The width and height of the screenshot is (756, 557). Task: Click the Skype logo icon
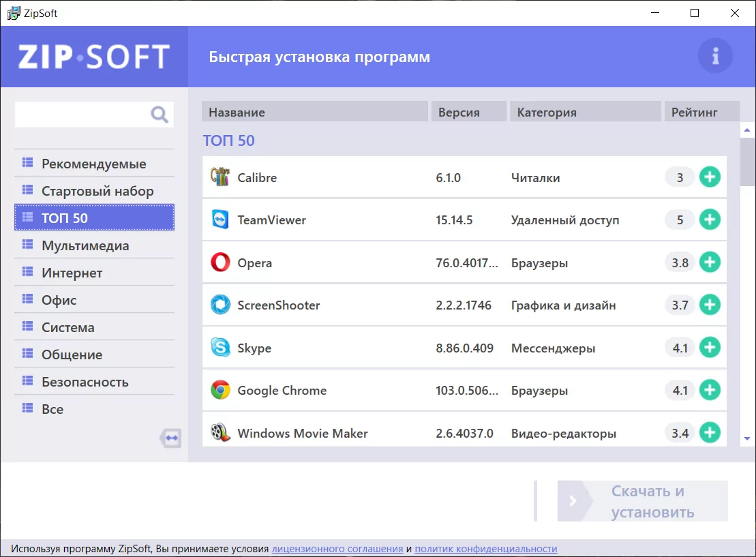tap(220, 347)
